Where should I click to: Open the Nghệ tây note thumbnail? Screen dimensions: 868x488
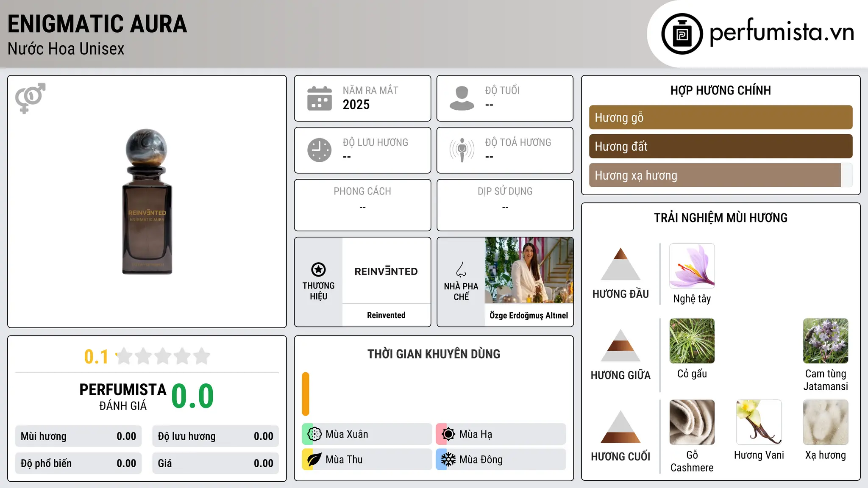pos(692,266)
